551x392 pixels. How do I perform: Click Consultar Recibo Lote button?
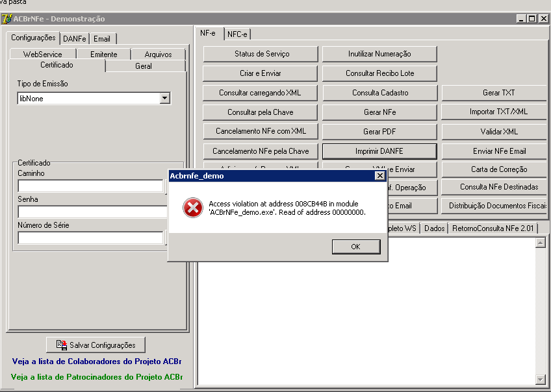point(379,73)
